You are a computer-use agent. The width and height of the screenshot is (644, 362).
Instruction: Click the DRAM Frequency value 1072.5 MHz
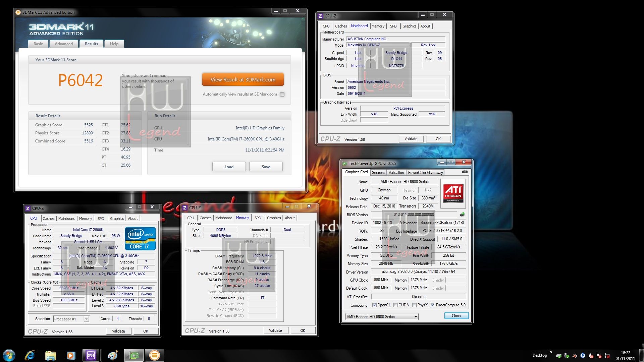click(x=262, y=256)
